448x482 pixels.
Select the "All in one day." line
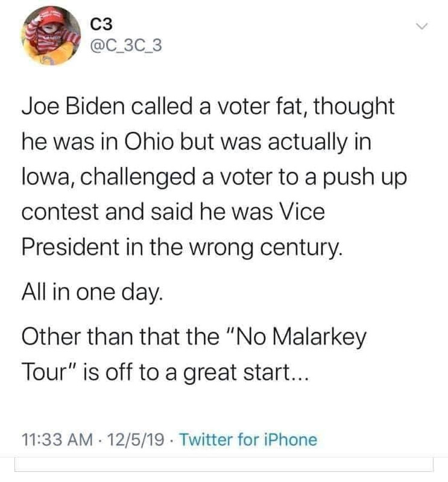92,292
